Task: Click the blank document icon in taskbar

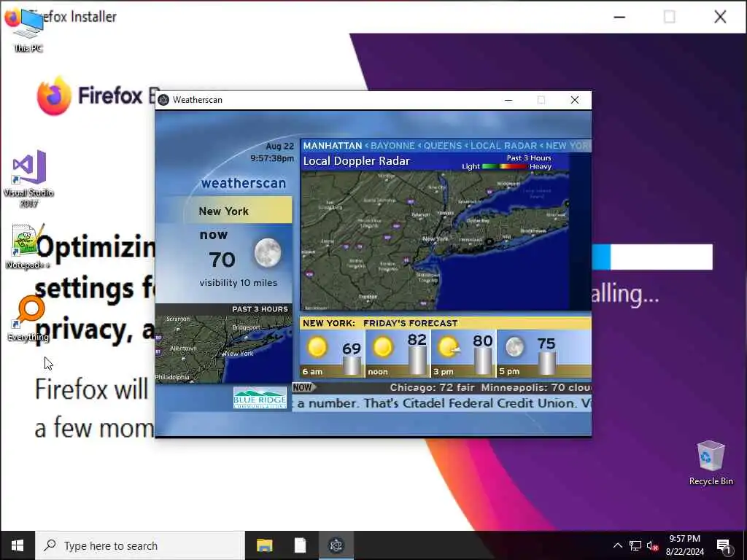Action: point(300,545)
